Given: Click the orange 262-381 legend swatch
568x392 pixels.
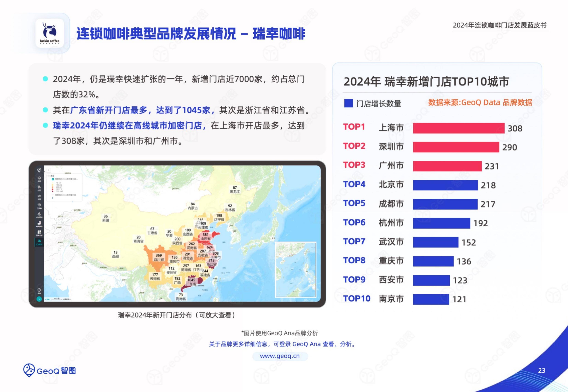Looking at the screenshot, I should coord(53,187).
